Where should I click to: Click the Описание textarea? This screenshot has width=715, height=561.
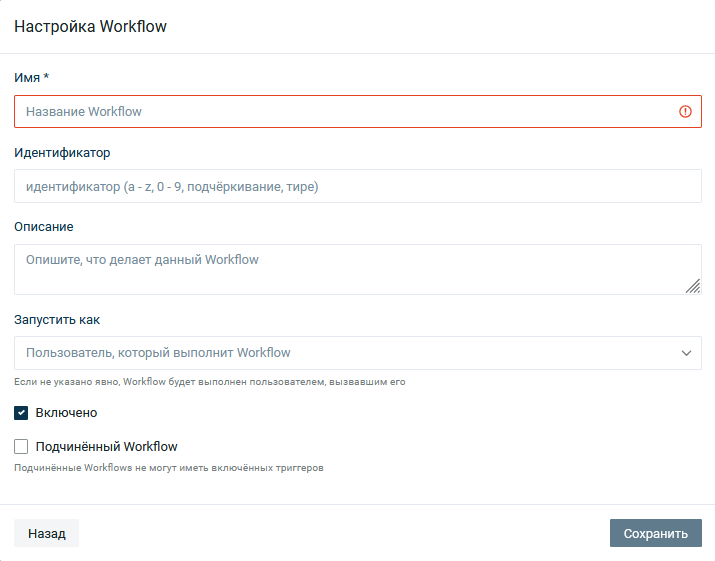(358, 269)
